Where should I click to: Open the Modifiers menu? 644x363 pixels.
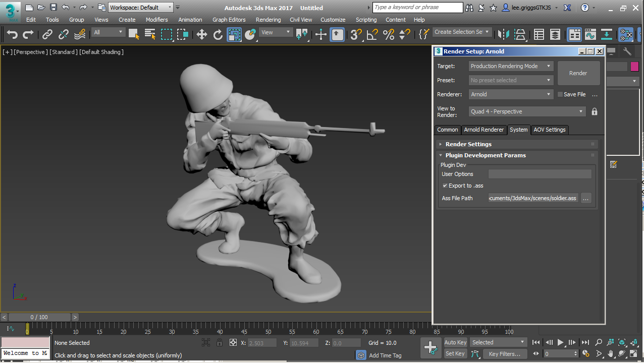tap(156, 20)
